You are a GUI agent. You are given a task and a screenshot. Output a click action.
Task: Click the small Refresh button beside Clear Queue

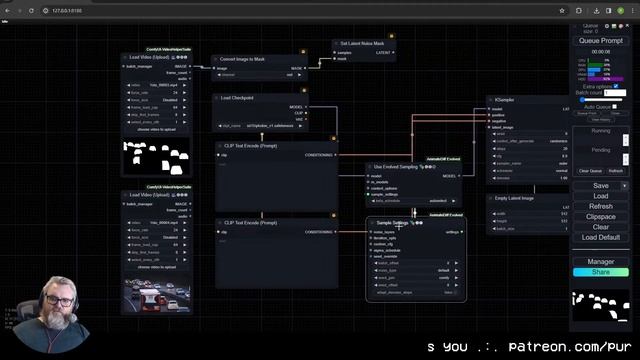[616, 171]
